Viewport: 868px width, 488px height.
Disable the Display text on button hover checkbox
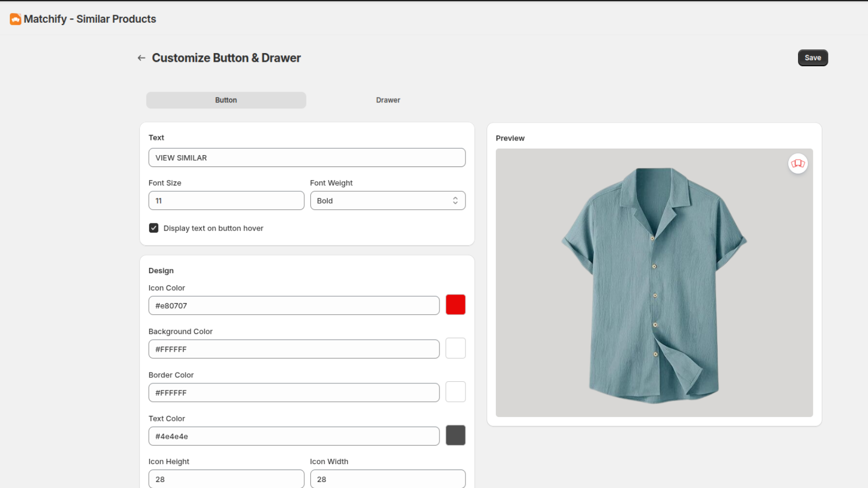(x=154, y=228)
